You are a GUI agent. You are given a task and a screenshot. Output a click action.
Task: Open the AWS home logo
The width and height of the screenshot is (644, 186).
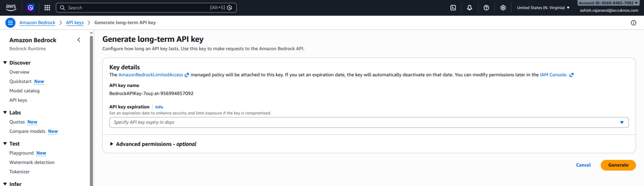(x=11, y=8)
